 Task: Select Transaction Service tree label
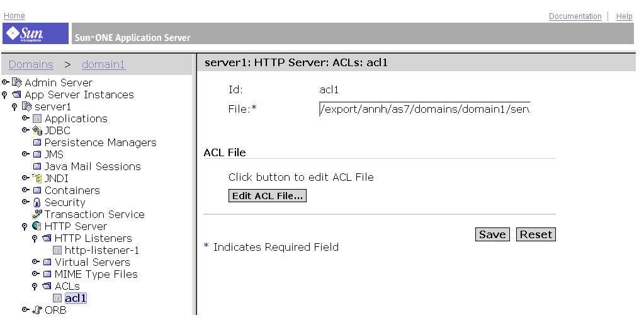(x=94, y=214)
